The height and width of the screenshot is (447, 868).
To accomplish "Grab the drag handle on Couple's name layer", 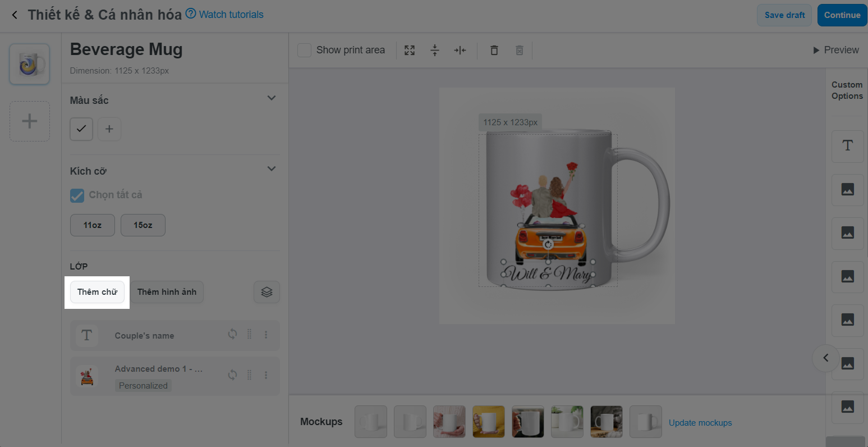I will tap(250, 335).
